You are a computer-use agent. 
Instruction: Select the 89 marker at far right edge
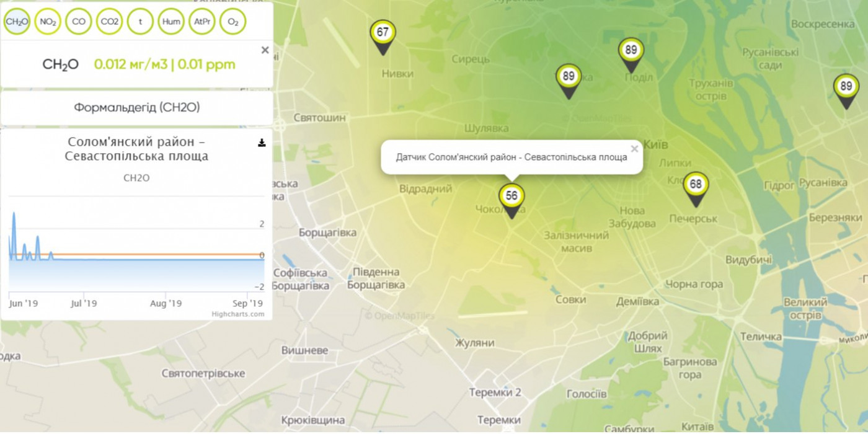846,87
